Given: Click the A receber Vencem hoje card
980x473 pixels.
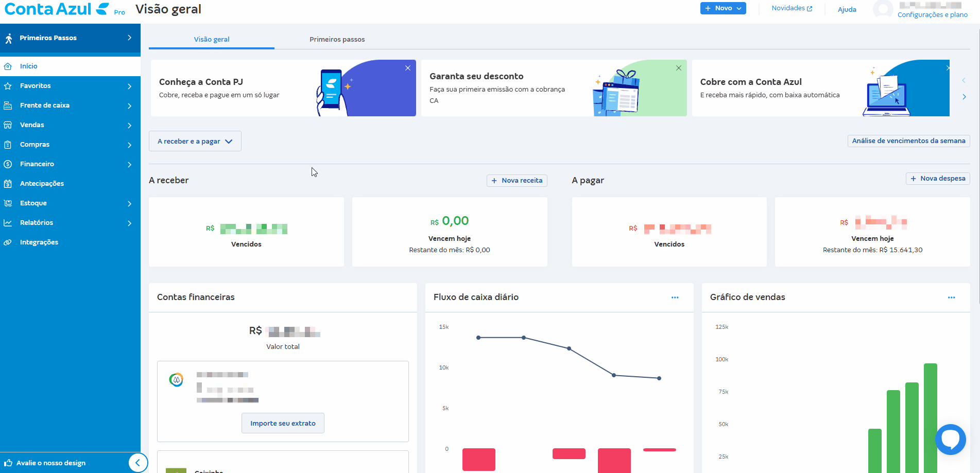Looking at the screenshot, I should tap(450, 232).
